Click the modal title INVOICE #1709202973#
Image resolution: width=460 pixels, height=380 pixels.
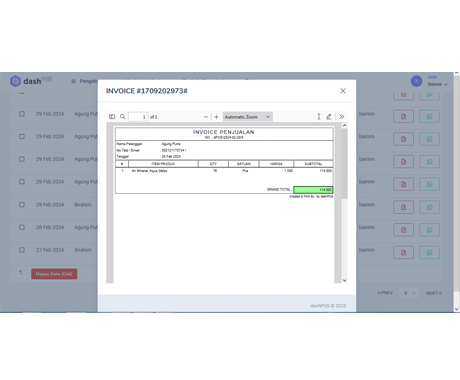[147, 91]
